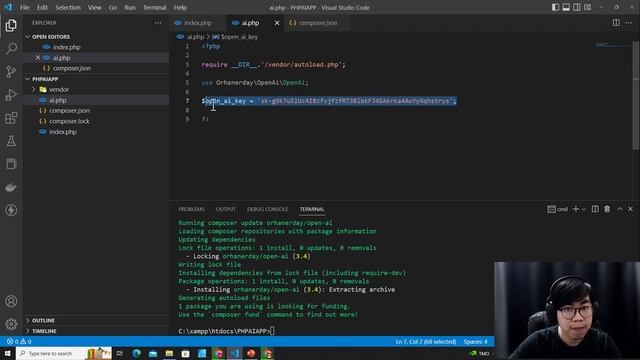The width and height of the screenshot is (640, 360).
Task: Open the Edit menu
Action: [x=42, y=7]
